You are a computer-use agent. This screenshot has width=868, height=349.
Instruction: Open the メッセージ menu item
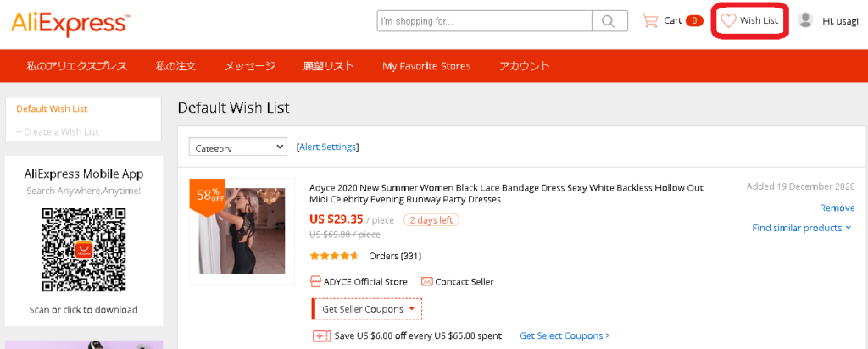249,66
